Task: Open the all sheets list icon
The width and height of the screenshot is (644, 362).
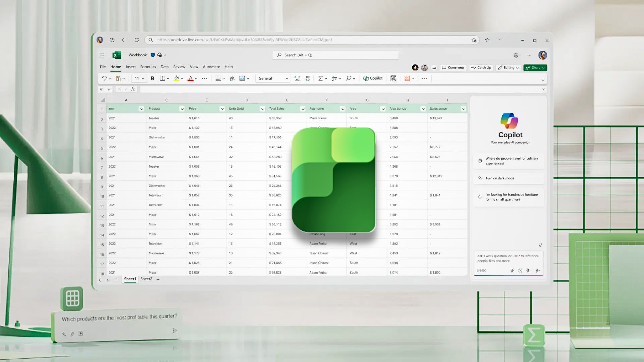Action: click(115, 280)
